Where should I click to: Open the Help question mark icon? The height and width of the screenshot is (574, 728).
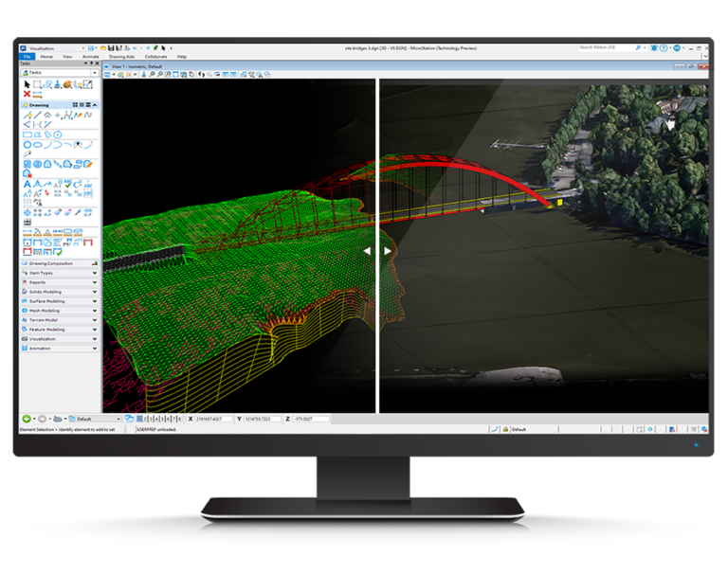pos(664,47)
